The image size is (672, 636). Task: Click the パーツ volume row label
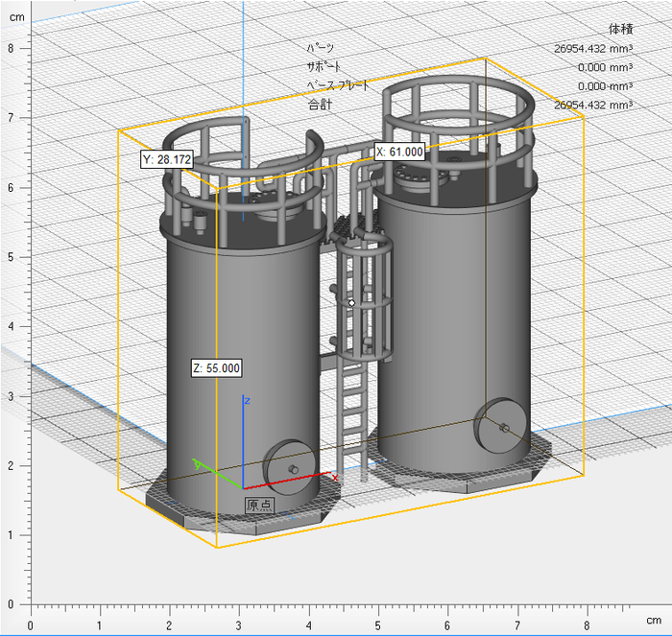[321, 48]
